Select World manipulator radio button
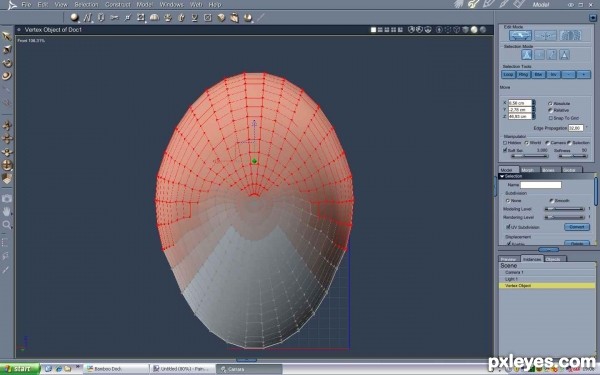The width and height of the screenshot is (600, 375). pyautogui.click(x=527, y=143)
